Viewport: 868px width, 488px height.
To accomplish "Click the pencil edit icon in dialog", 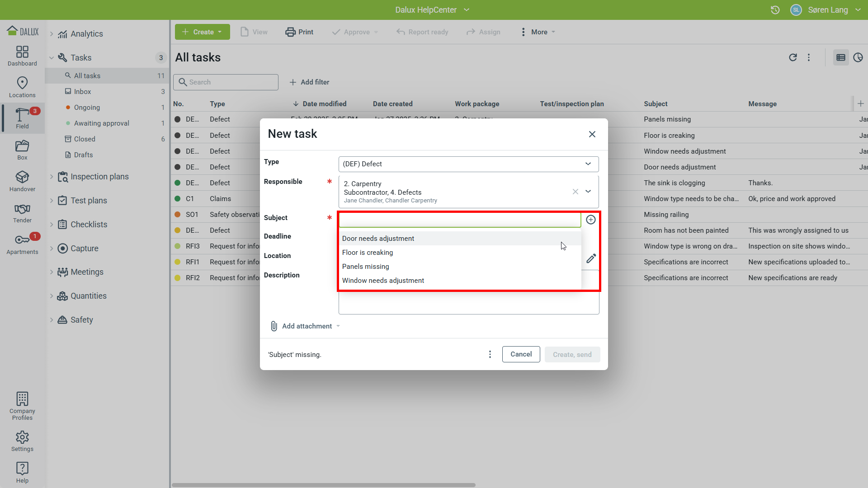I will pos(591,258).
